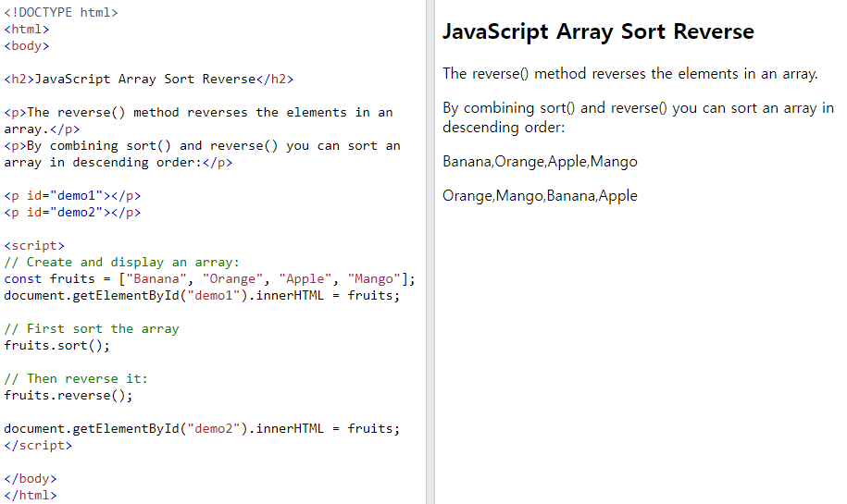Click the output sentence 'The reverse() method reverses...'
The height and width of the screenshot is (504, 847).
[x=630, y=73]
